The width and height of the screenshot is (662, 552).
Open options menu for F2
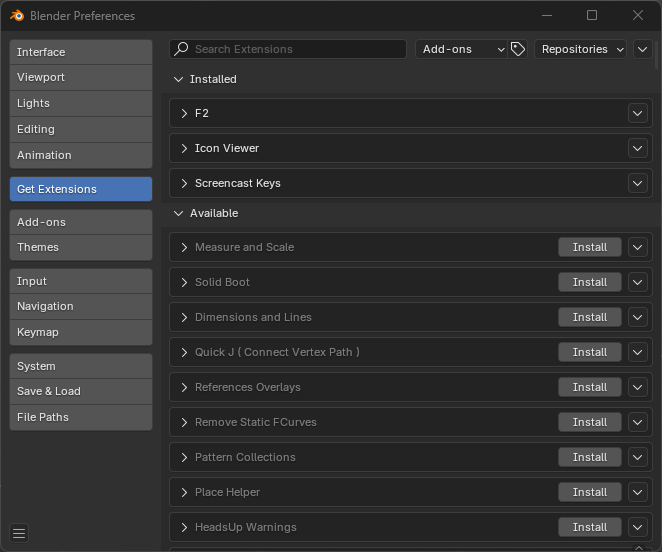[638, 113]
